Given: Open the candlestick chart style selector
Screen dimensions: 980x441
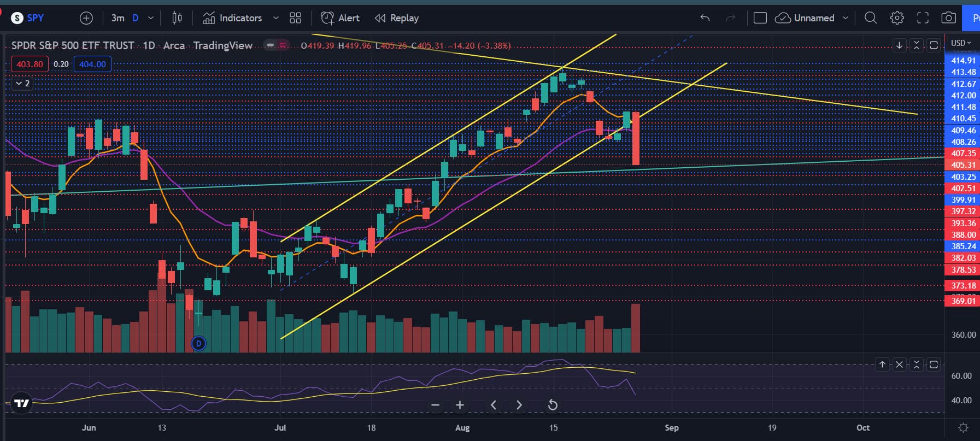Looking at the screenshot, I should 177,18.
